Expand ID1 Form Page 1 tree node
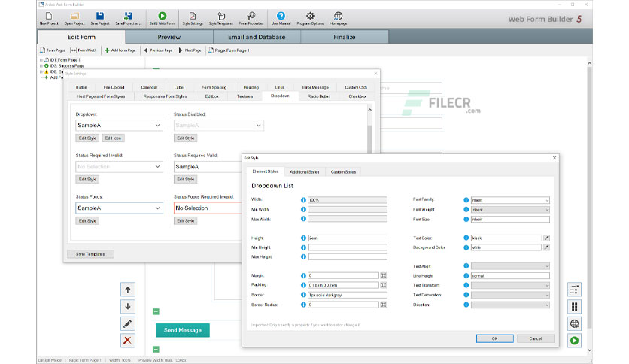 coord(41,60)
